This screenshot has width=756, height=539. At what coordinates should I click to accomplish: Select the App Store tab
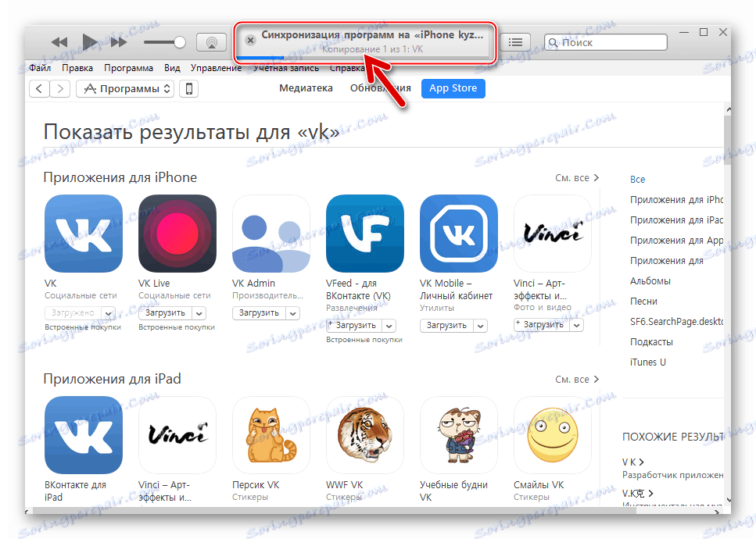point(453,88)
